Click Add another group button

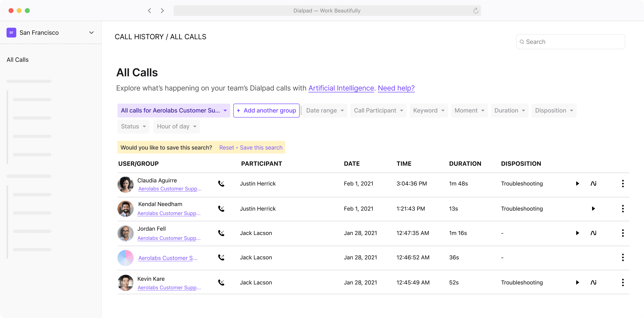[x=266, y=110]
